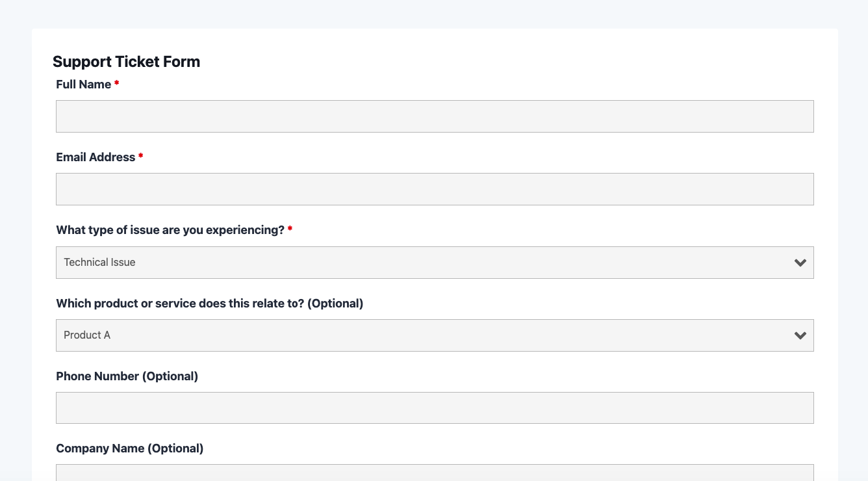Image resolution: width=868 pixels, height=481 pixels.
Task: Click the product or service question label
Action: [x=209, y=304]
